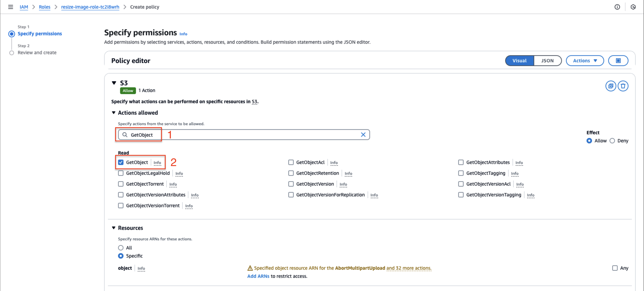
Task: Tick the GetObjectTorrent checkbox
Action: pos(121,184)
